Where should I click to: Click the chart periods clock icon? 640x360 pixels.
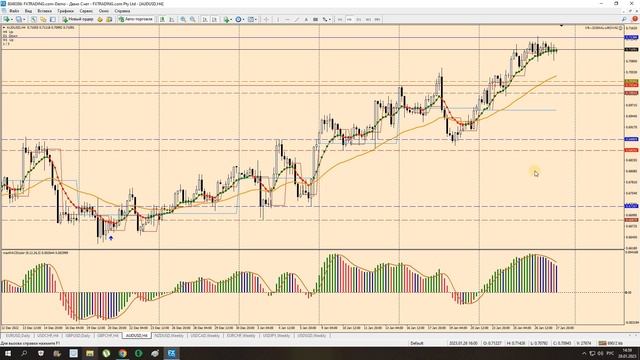pos(238,19)
